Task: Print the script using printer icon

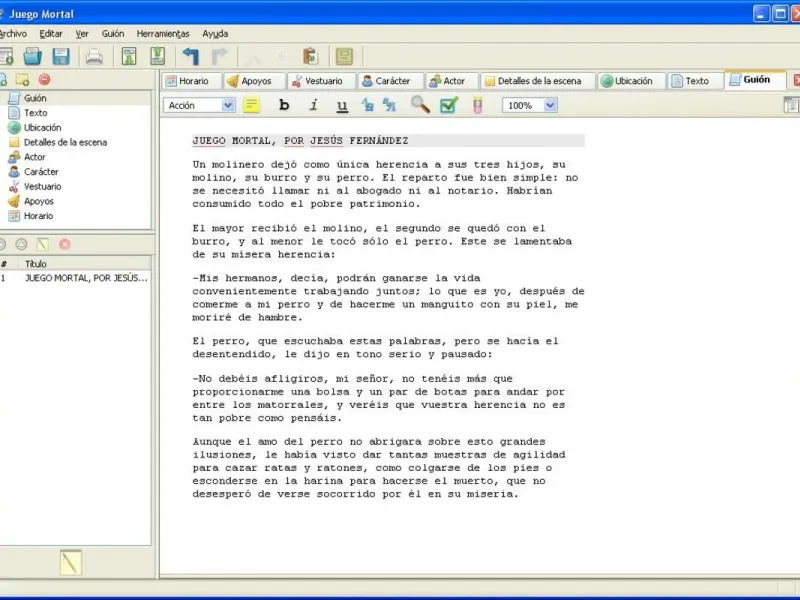Action: (94, 56)
